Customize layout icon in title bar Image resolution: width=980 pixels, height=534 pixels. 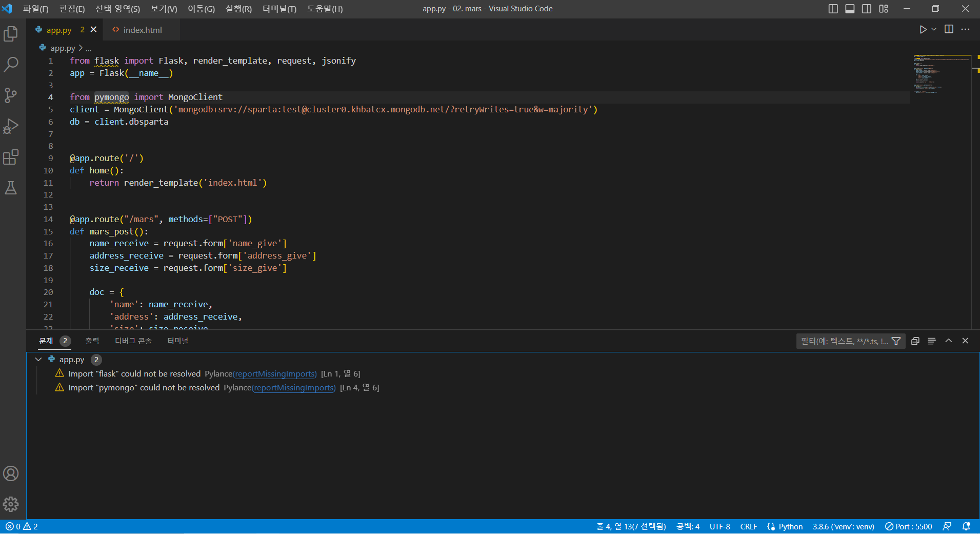click(884, 9)
